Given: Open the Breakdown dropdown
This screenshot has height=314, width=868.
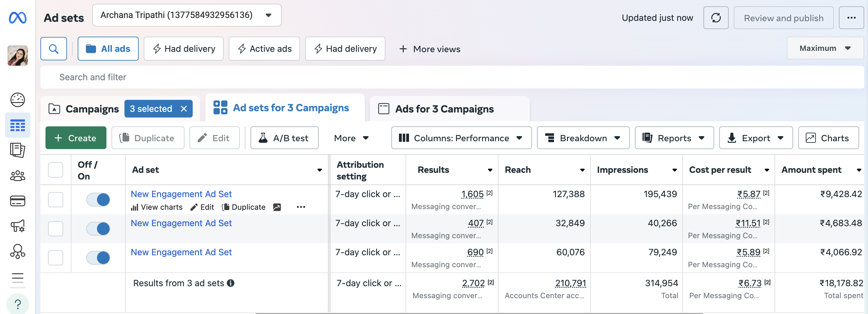Looking at the screenshot, I should pyautogui.click(x=583, y=138).
